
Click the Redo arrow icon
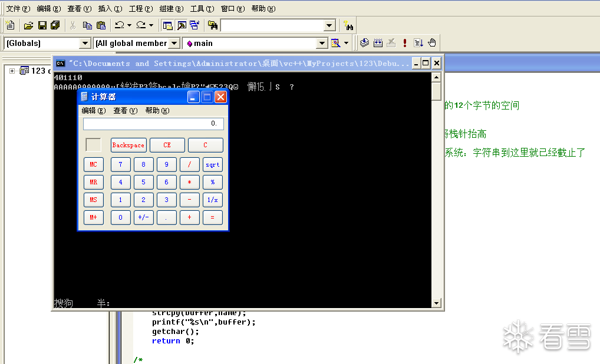click(x=141, y=25)
